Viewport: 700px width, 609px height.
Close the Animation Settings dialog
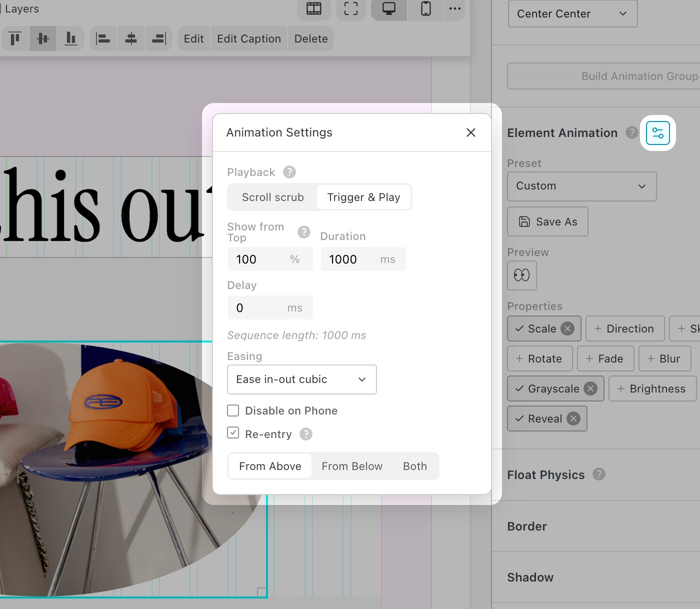click(x=471, y=132)
